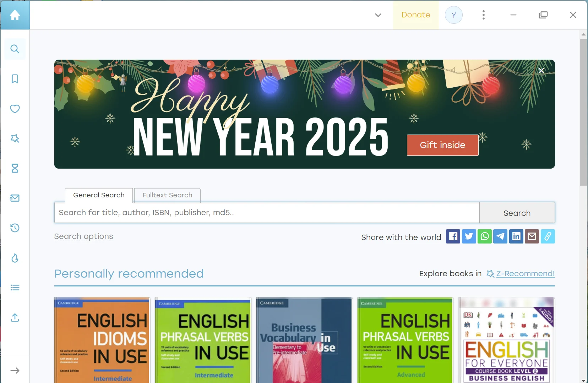Viewport: 588px width, 383px height.
Task: Share via email envelope icon
Action: coord(532,236)
